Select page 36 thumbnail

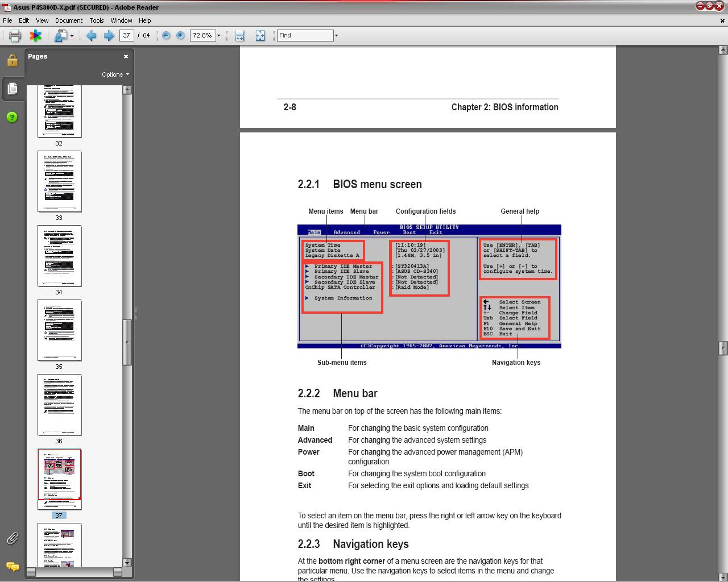click(59, 405)
